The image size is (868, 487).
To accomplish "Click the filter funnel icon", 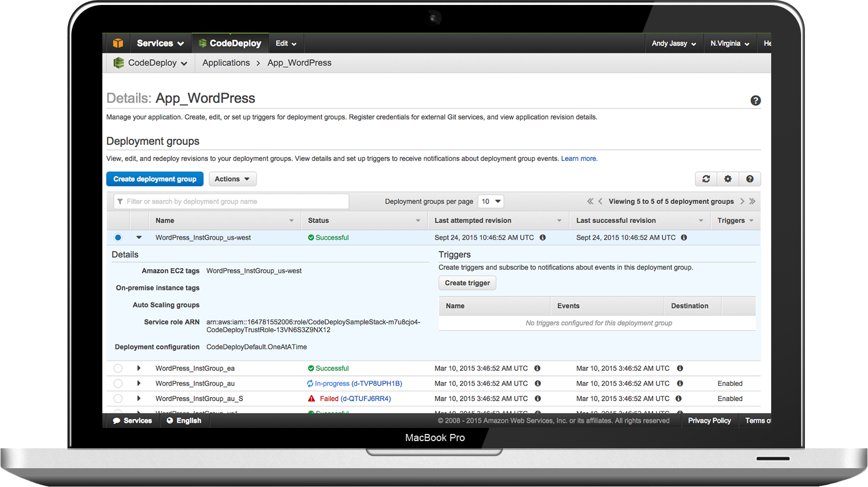I will coord(120,202).
